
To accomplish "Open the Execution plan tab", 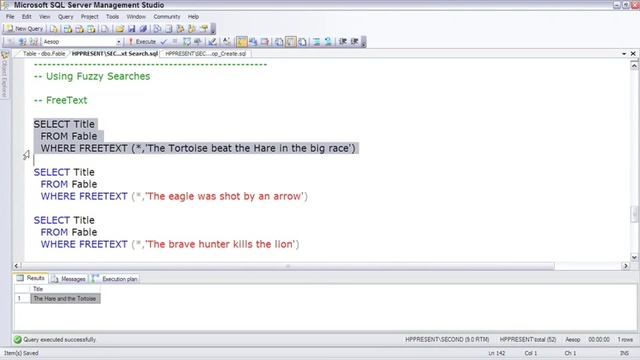I will (115, 279).
